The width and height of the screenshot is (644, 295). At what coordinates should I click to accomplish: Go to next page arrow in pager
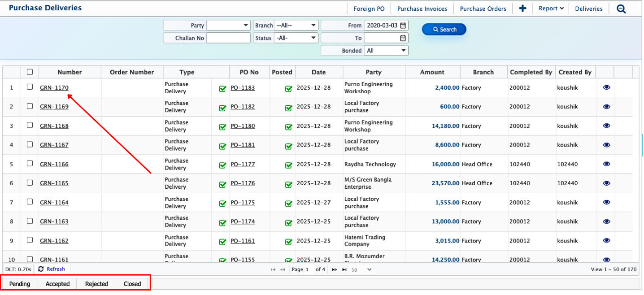tap(334, 269)
